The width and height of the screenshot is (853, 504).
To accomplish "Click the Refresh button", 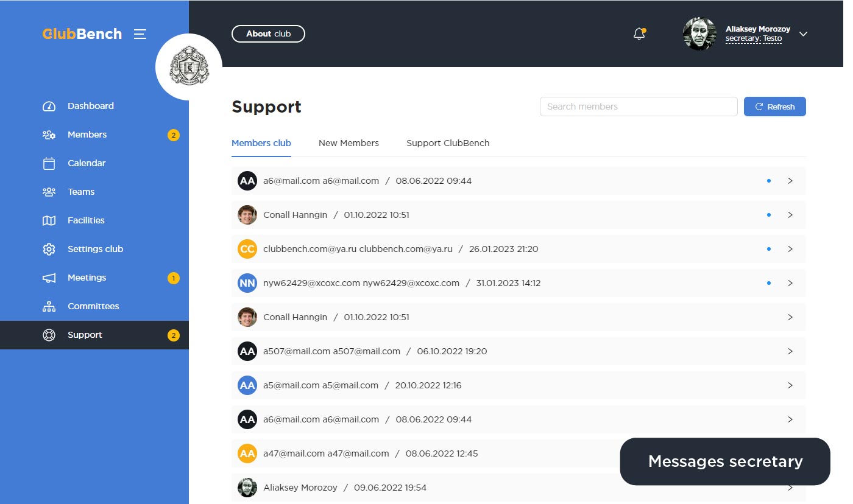I will (774, 107).
